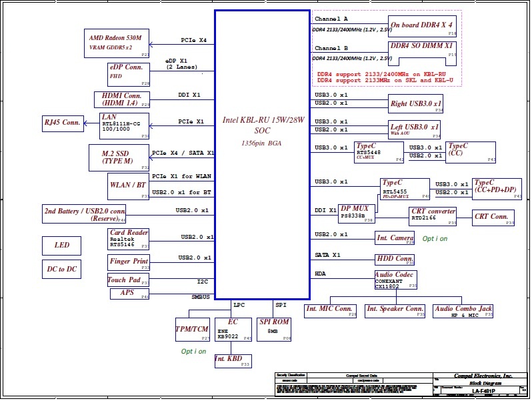Click the HDA label
The width and height of the screenshot is (532, 401).
(320, 274)
